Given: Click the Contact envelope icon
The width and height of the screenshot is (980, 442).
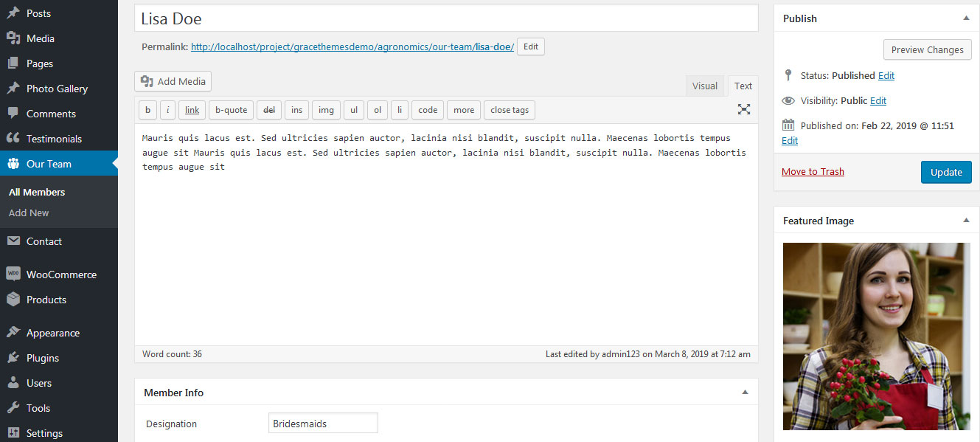Looking at the screenshot, I should click(13, 241).
